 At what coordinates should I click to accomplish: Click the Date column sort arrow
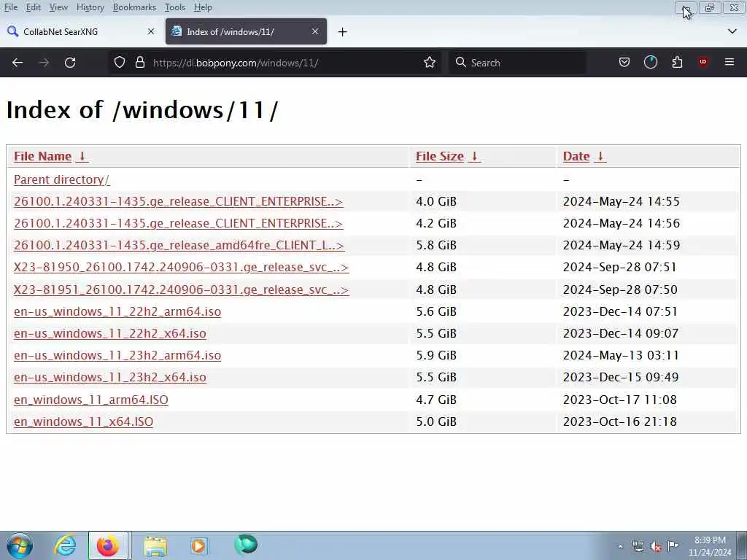(x=601, y=156)
